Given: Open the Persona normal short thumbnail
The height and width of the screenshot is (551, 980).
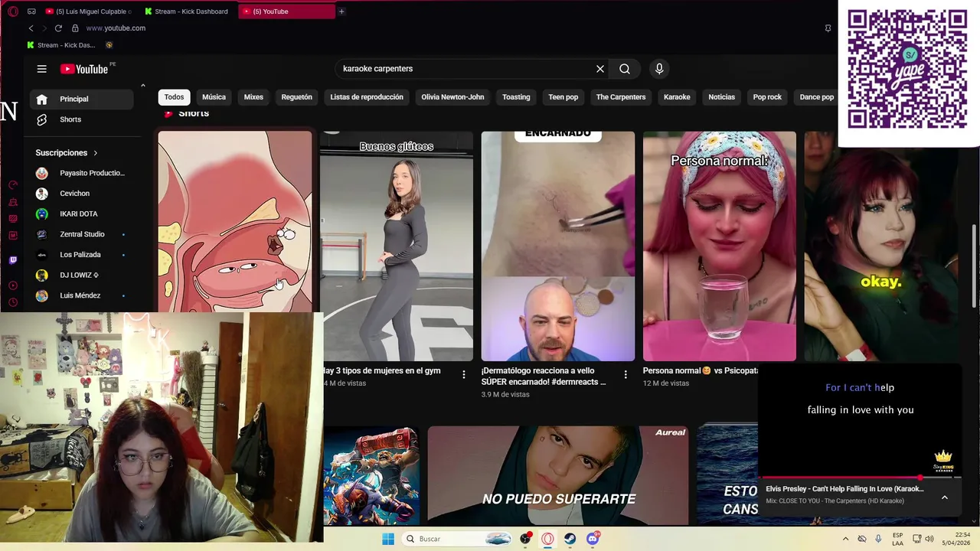Looking at the screenshot, I should [720, 246].
